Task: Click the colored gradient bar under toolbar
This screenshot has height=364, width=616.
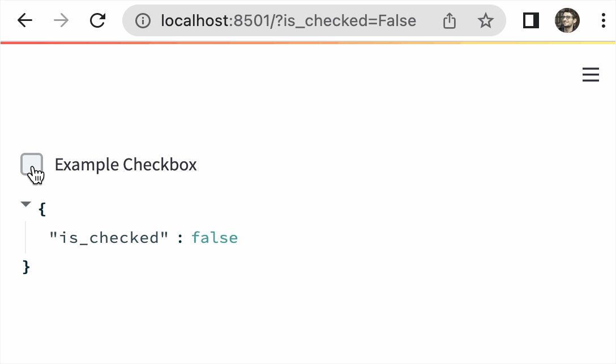Action: [x=308, y=42]
